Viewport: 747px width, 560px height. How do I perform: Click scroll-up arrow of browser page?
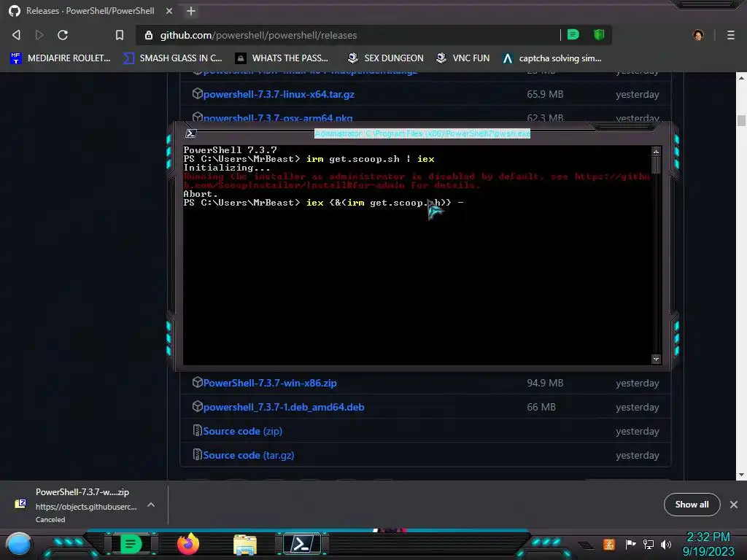pyautogui.click(x=741, y=77)
